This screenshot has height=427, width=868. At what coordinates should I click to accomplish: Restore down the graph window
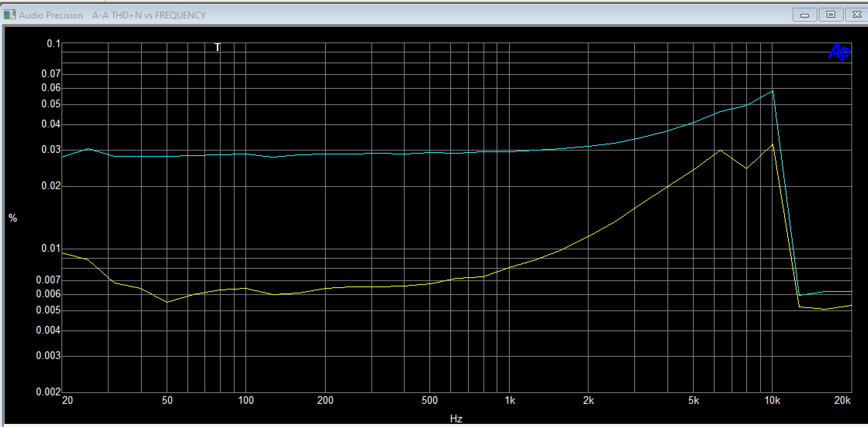[x=831, y=15]
